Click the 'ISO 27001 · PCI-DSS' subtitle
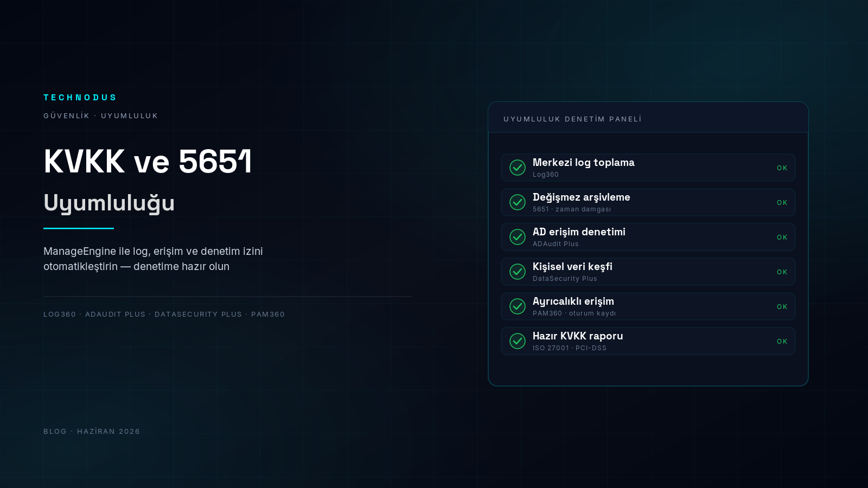The width and height of the screenshot is (868, 488). tap(570, 348)
